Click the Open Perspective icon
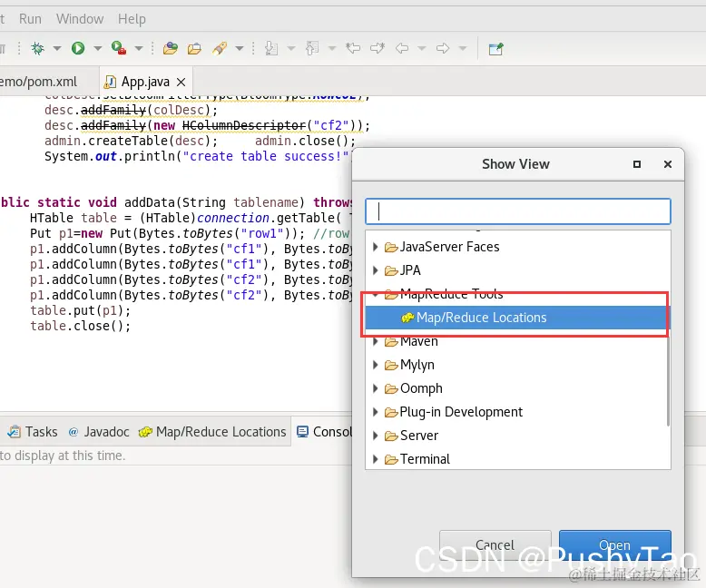 (x=495, y=49)
